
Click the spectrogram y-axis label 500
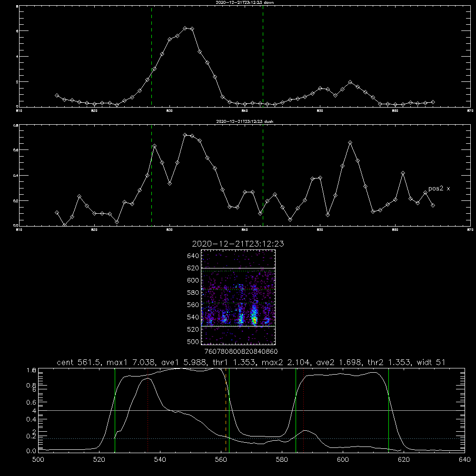193,342
